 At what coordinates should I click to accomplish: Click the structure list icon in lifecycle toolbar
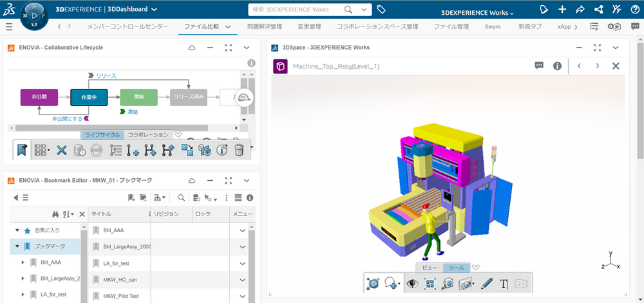pos(116,151)
